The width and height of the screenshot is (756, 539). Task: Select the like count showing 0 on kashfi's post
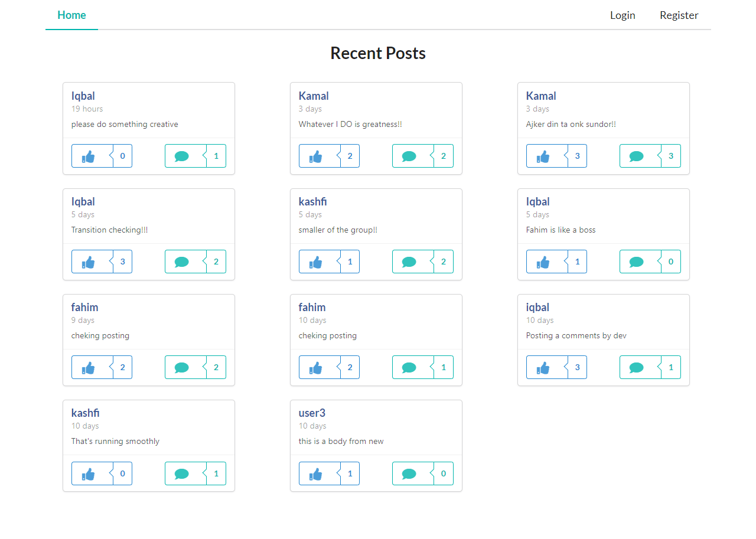(122, 473)
